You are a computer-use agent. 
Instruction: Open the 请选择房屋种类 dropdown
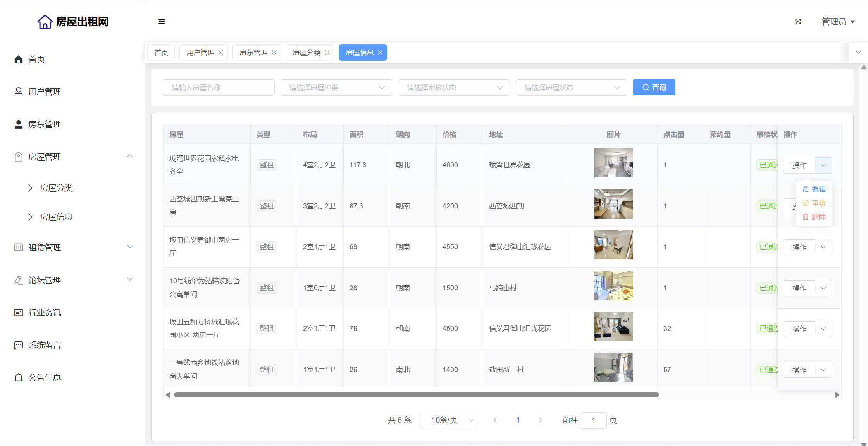pos(336,88)
